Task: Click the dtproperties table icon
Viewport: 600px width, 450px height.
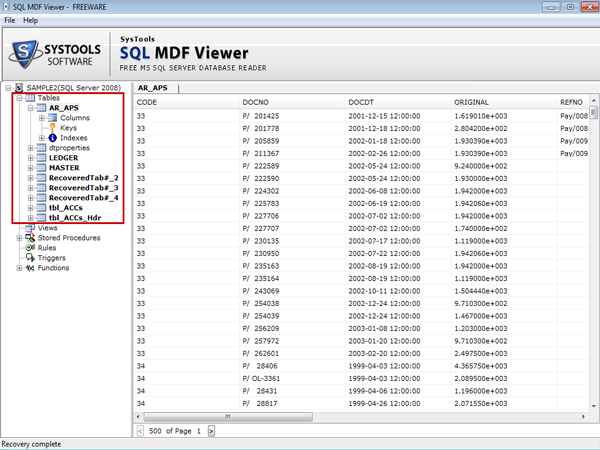Action: [x=41, y=148]
